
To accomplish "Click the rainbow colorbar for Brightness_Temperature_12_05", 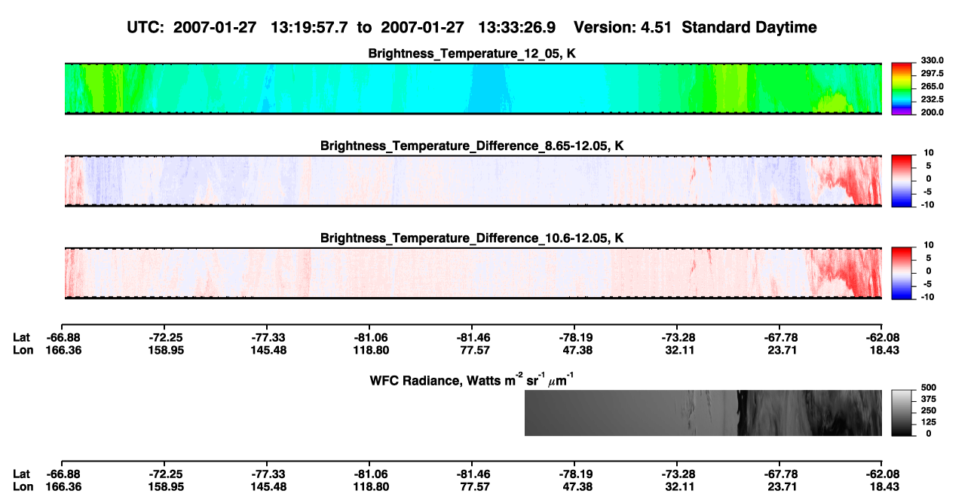I will 902,88.
